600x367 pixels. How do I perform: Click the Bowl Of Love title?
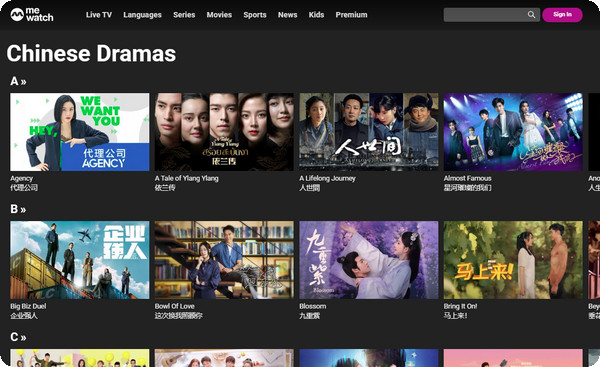click(174, 306)
